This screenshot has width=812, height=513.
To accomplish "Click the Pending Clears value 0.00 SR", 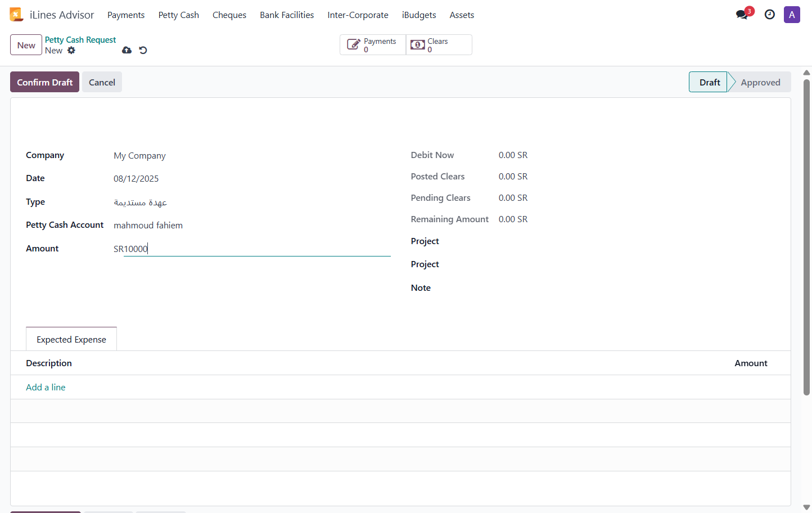I will [513, 198].
